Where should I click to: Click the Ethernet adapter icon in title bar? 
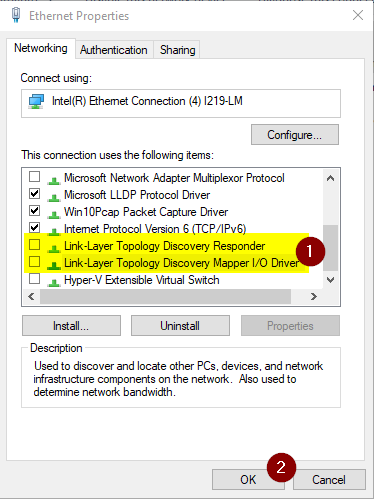(x=16, y=15)
